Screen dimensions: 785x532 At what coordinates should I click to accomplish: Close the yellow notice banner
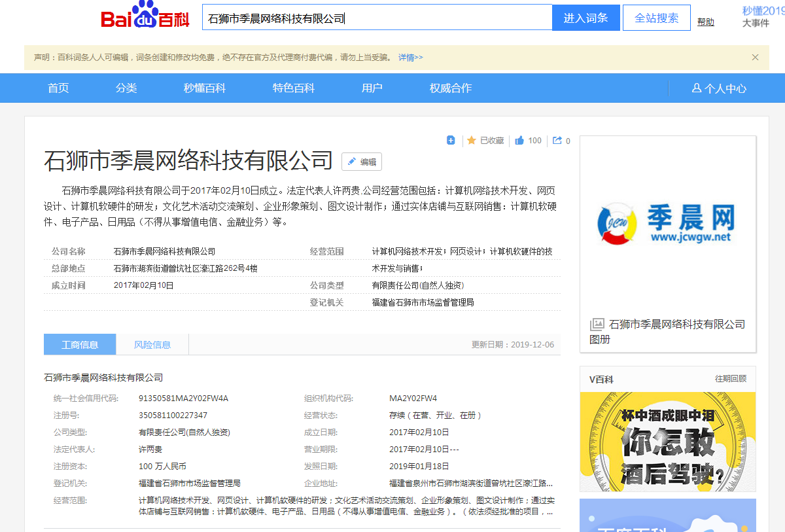pyautogui.click(x=755, y=57)
